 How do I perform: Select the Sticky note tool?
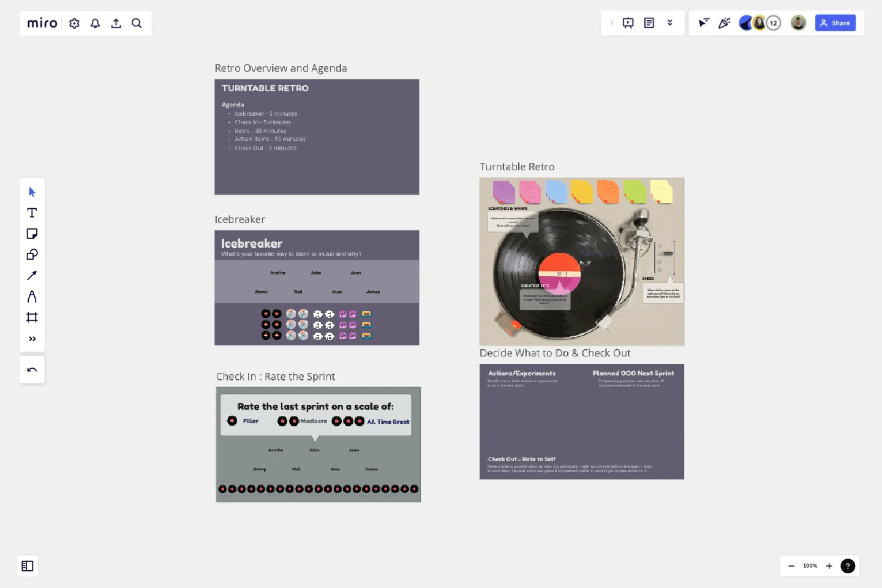pos(32,233)
